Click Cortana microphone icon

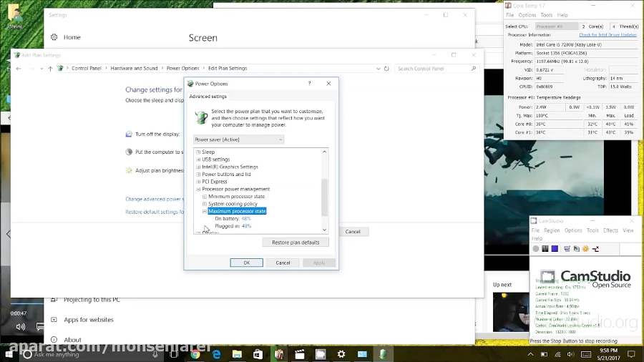coord(155,354)
